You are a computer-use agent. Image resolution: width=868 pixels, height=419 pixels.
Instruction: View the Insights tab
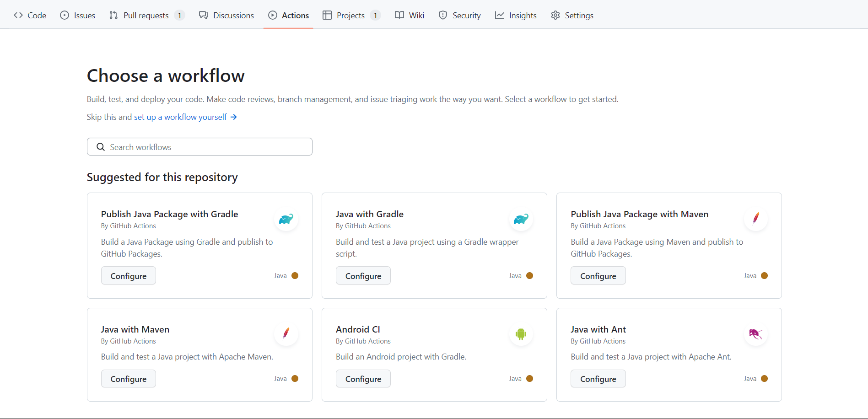[516, 15]
